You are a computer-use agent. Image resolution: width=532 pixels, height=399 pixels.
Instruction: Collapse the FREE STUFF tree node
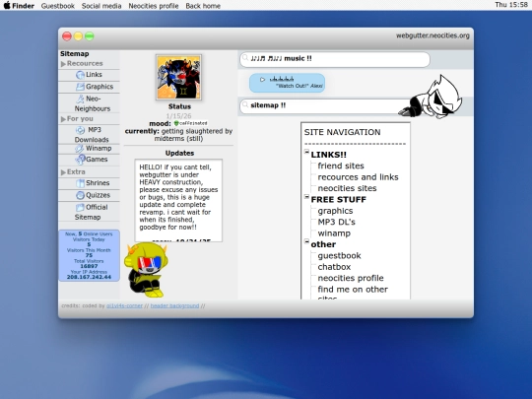pyautogui.click(x=306, y=196)
